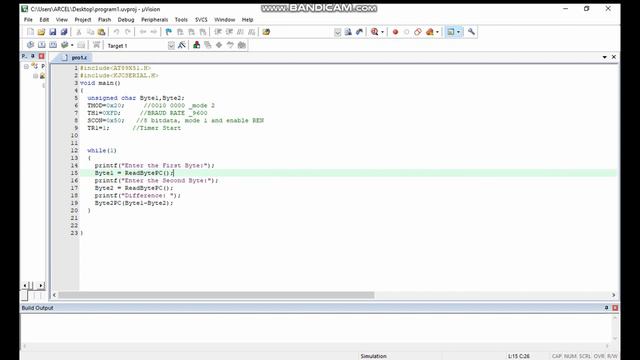Clear all bookmarks
The height and width of the screenshot is (360, 640).
pyautogui.click(x=203, y=32)
